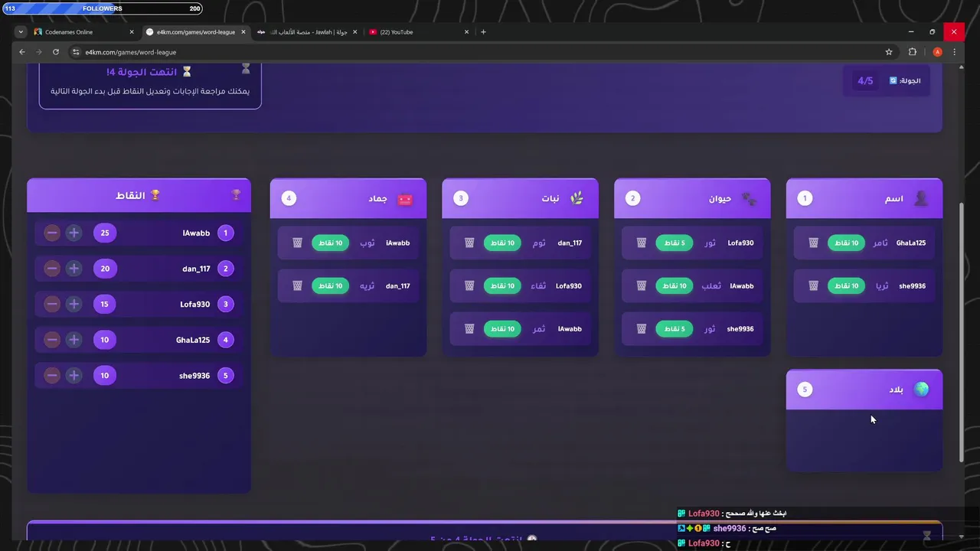Subtract points from she9936 in the scoreboard
The image size is (980, 551).
tap(52, 375)
